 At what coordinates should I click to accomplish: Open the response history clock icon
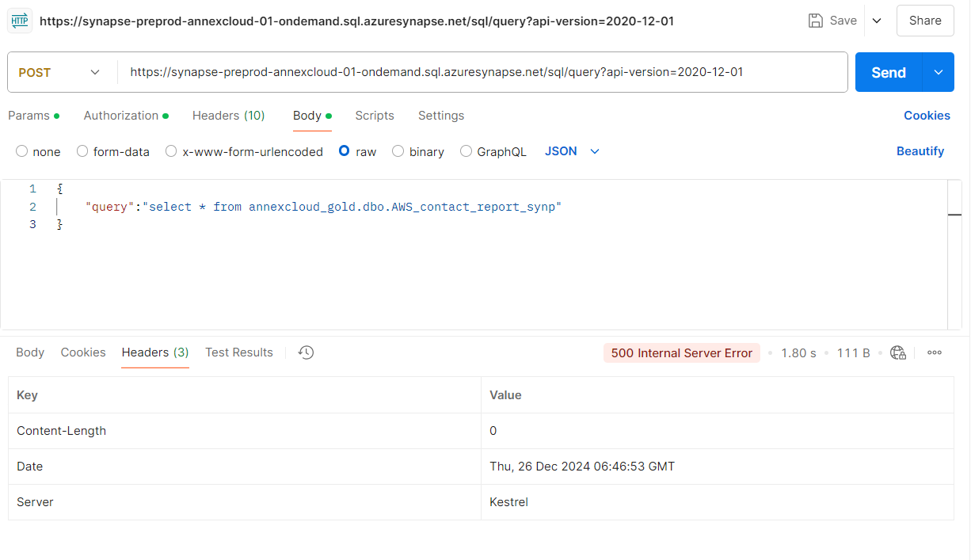coord(307,352)
